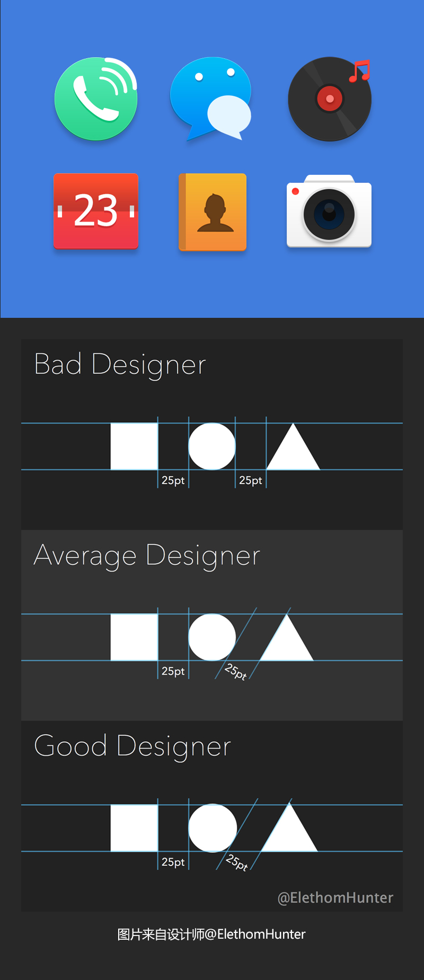The height and width of the screenshot is (980, 424).
Task: Select the white triangle under Average Designer
Action: pyautogui.click(x=287, y=643)
